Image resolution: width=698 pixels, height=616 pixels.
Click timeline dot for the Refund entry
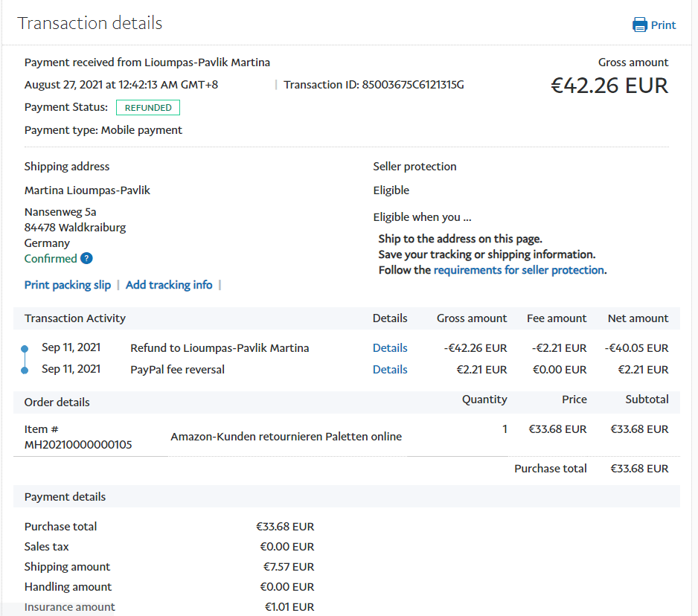(x=25, y=348)
